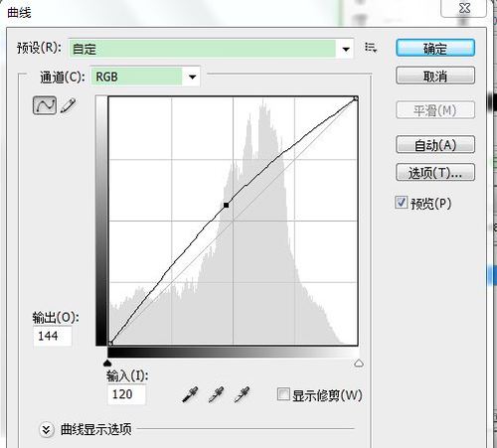Select the middle control point on curve
The image size is (497, 448).
click(226, 206)
